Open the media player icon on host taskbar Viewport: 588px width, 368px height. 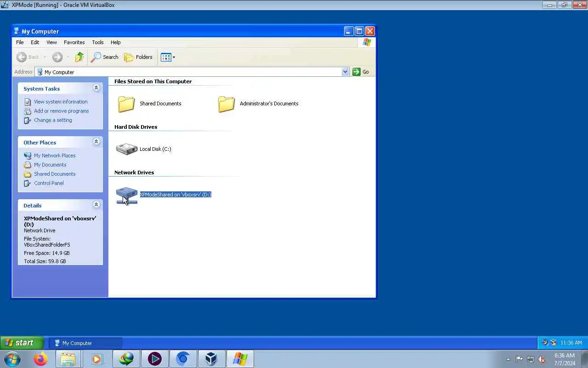tap(96, 359)
